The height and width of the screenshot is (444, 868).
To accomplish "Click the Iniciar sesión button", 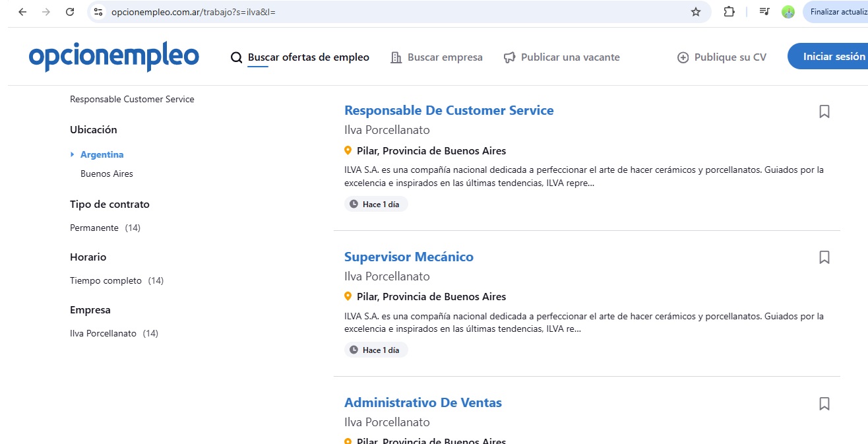I will tap(828, 57).
